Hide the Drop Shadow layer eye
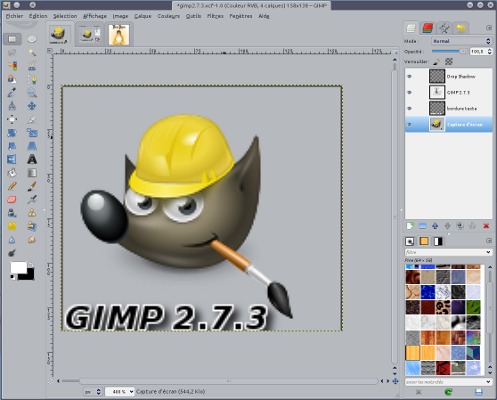The width and height of the screenshot is (497, 400). click(410, 76)
